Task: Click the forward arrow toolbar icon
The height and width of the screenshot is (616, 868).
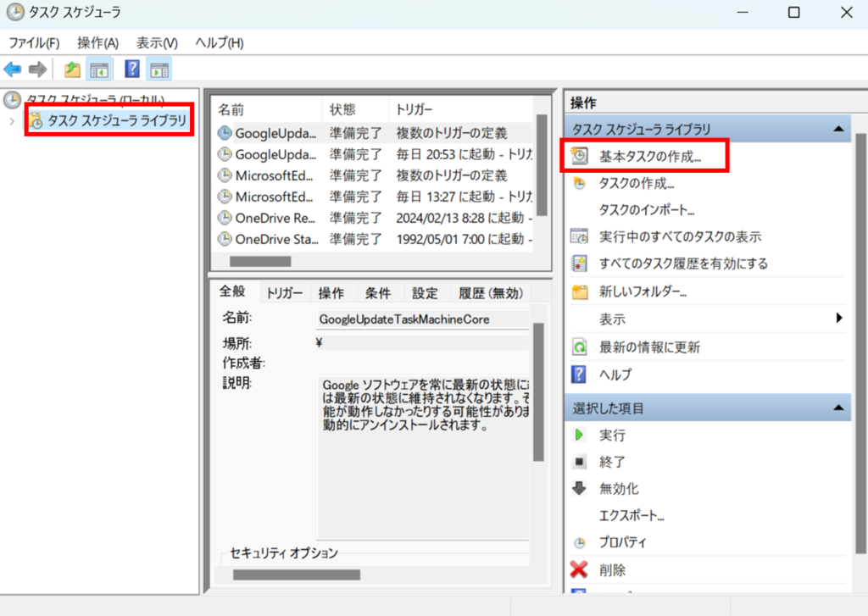Action: click(37, 69)
